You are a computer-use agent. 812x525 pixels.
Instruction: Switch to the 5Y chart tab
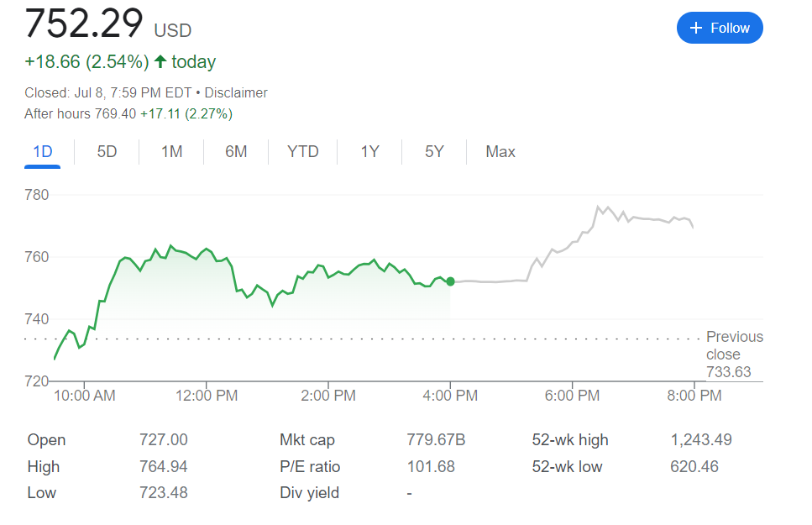click(434, 152)
